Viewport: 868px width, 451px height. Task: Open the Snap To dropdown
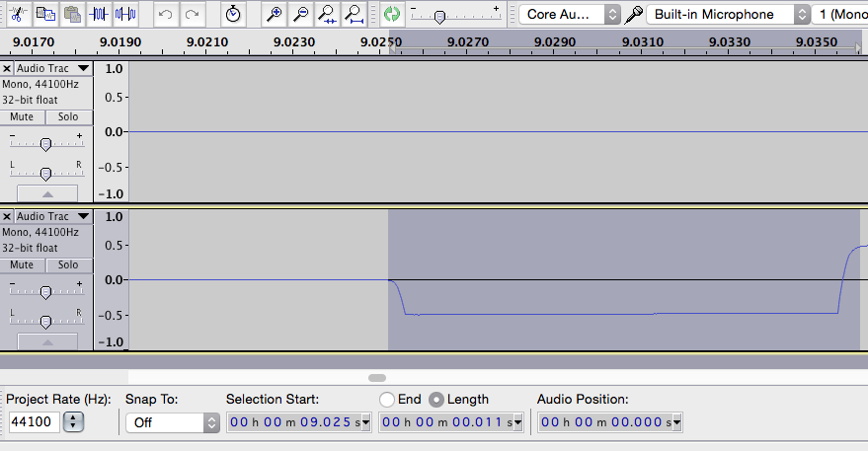pyautogui.click(x=172, y=422)
